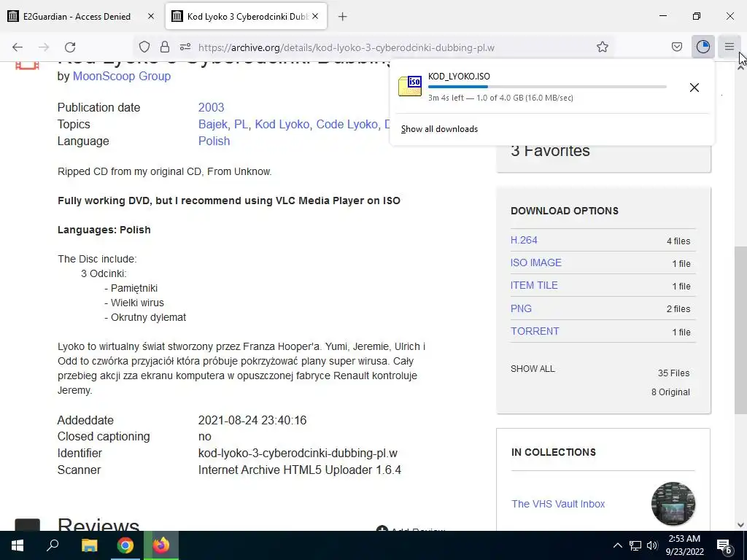
Task: Download ISO IMAGE file
Action: [x=536, y=262]
